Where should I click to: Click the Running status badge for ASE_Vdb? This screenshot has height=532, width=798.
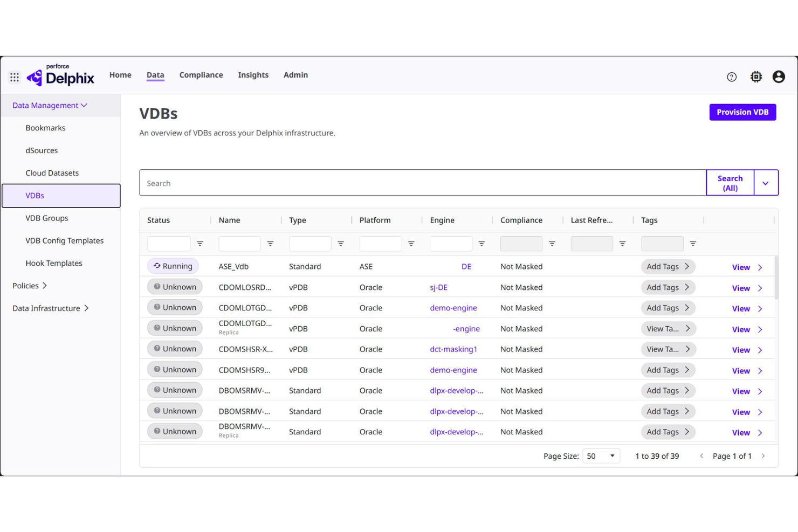[x=173, y=266]
